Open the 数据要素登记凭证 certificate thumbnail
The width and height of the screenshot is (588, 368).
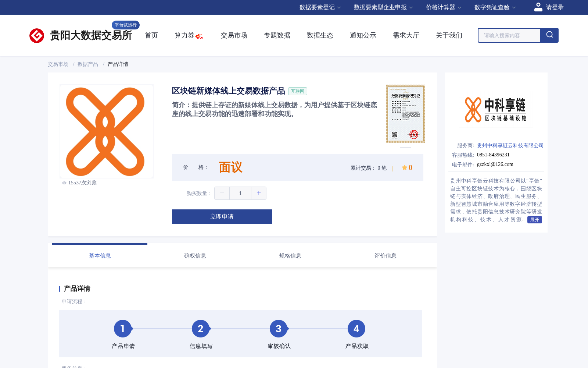tap(406, 114)
